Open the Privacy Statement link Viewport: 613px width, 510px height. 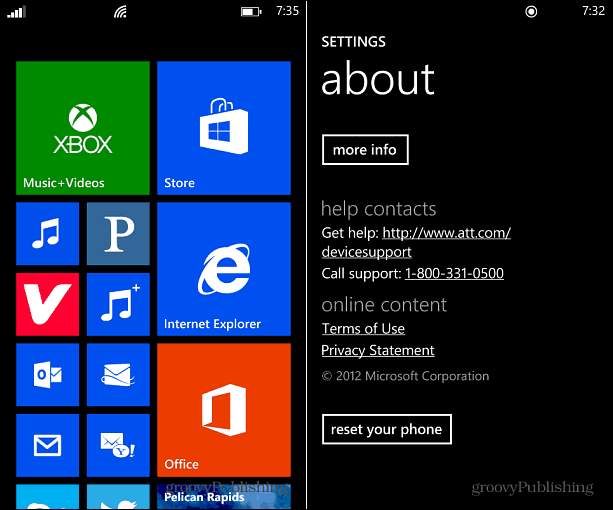[378, 350]
